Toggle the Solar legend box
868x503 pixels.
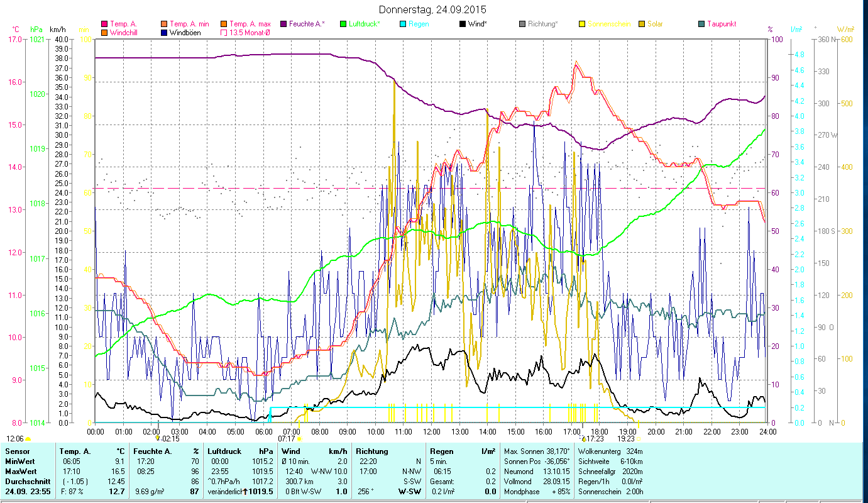click(x=642, y=24)
